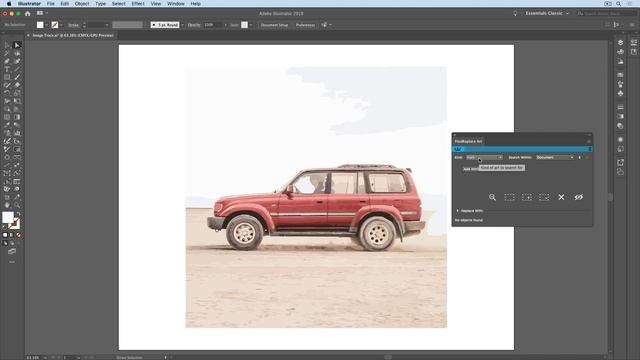Select the Lasso tool
640x360 pixels.
click(x=17, y=53)
